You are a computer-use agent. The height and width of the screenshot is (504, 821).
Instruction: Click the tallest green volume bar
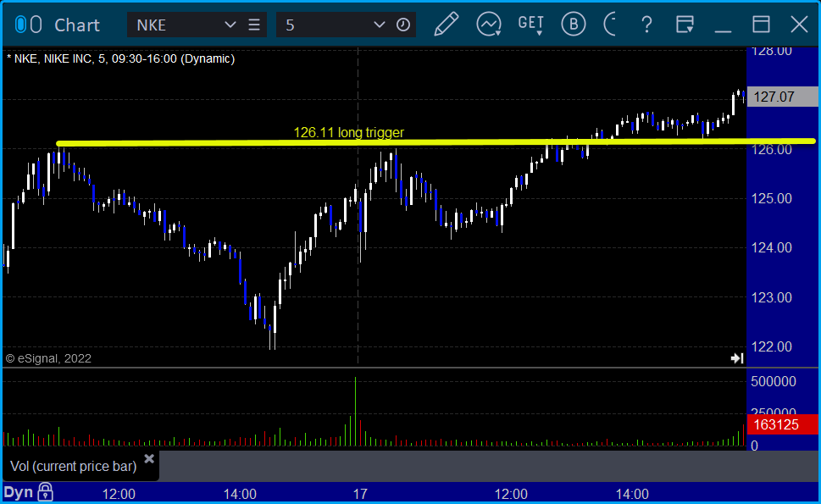356,412
